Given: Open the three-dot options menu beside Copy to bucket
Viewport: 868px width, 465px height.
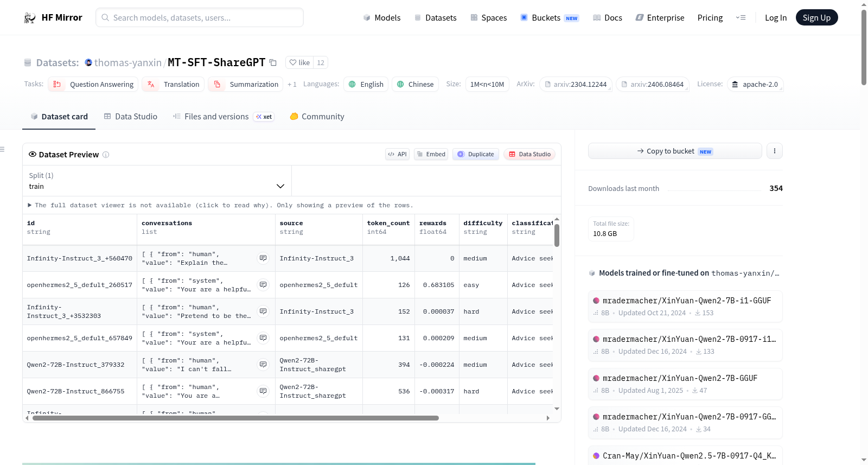Looking at the screenshot, I should (774, 151).
